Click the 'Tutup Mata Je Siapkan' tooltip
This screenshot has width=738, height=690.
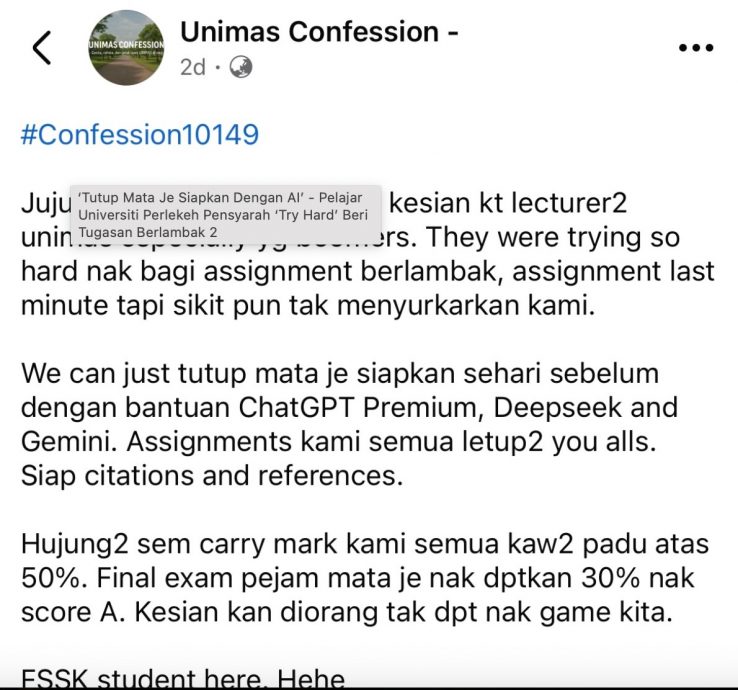click(225, 215)
